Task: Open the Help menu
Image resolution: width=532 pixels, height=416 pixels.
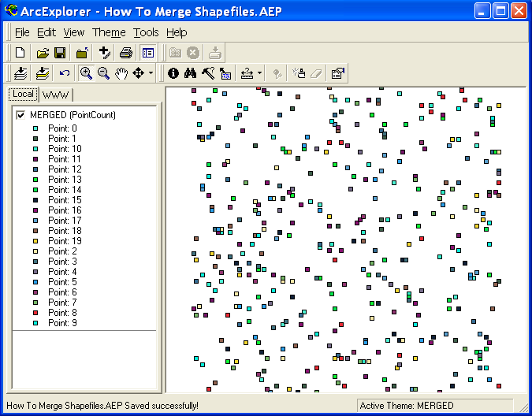Action: click(177, 32)
